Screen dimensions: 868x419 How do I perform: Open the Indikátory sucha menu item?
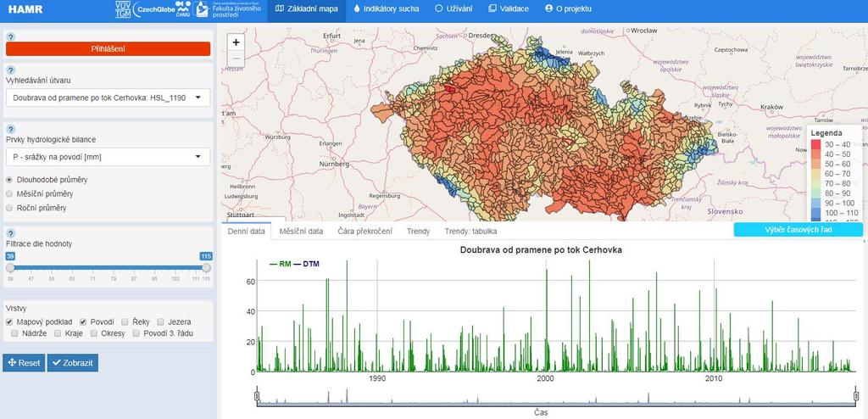[x=387, y=8]
